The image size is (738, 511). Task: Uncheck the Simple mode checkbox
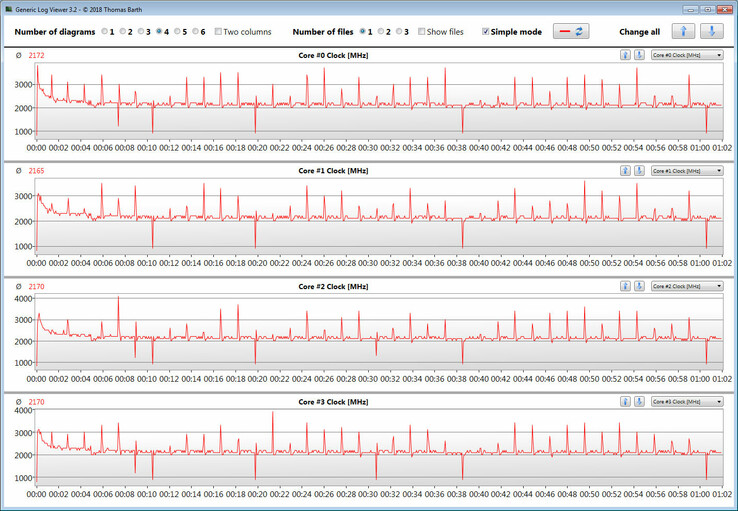pyautogui.click(x=486, y=32)
